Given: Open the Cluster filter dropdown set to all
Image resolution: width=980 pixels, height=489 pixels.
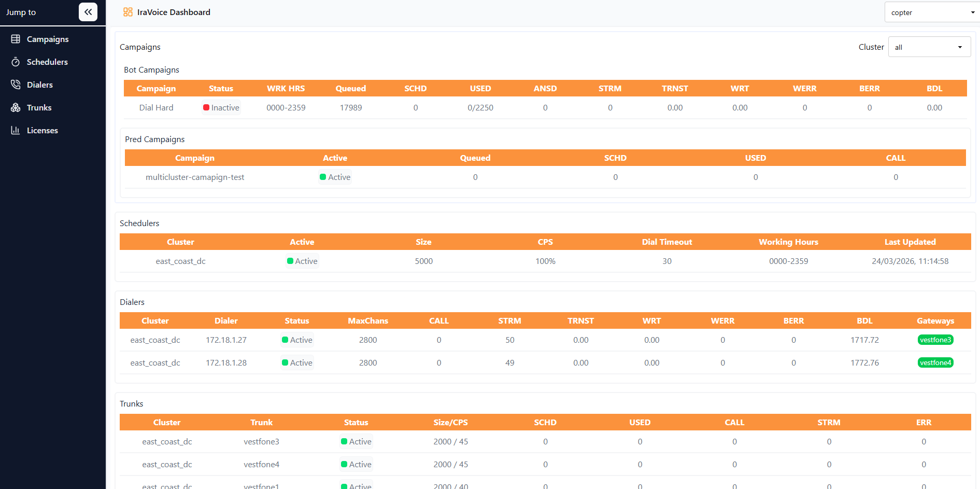Looking at the screenshot, I should pos(929,47).
